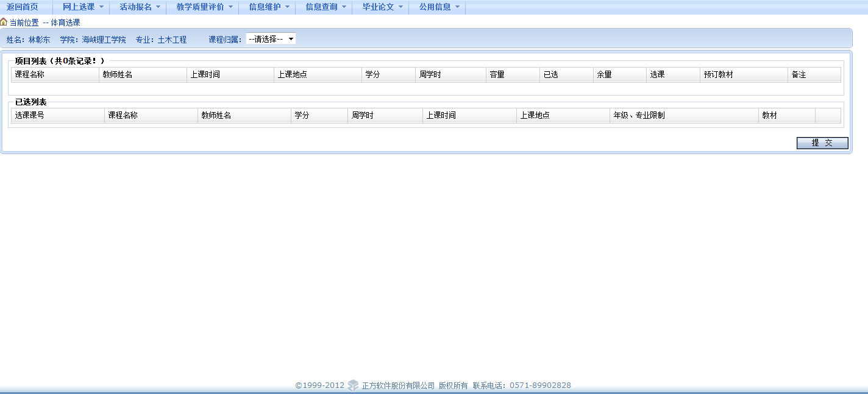The image size is (868, 394).
Task: Click the 年级、专业限制 column header
Action: pyautogui.click(x=639, y=115)
